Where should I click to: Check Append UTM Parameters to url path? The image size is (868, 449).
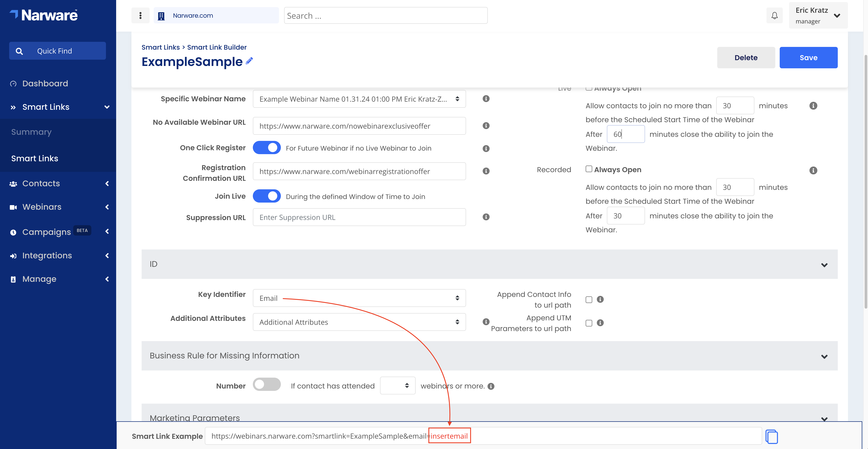(x=589, y=323)
